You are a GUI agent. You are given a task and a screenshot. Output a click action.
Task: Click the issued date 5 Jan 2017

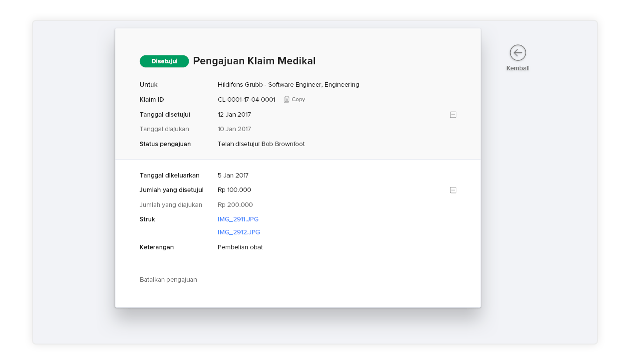[x=233, y=176]
